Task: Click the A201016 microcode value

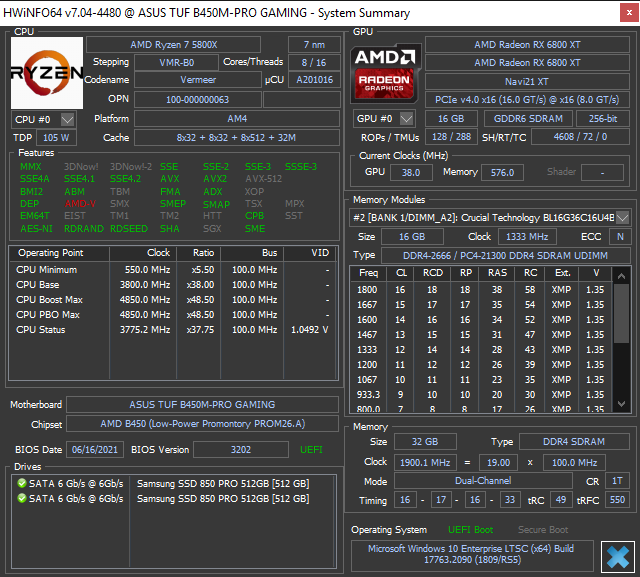Action: click(314, 80)
